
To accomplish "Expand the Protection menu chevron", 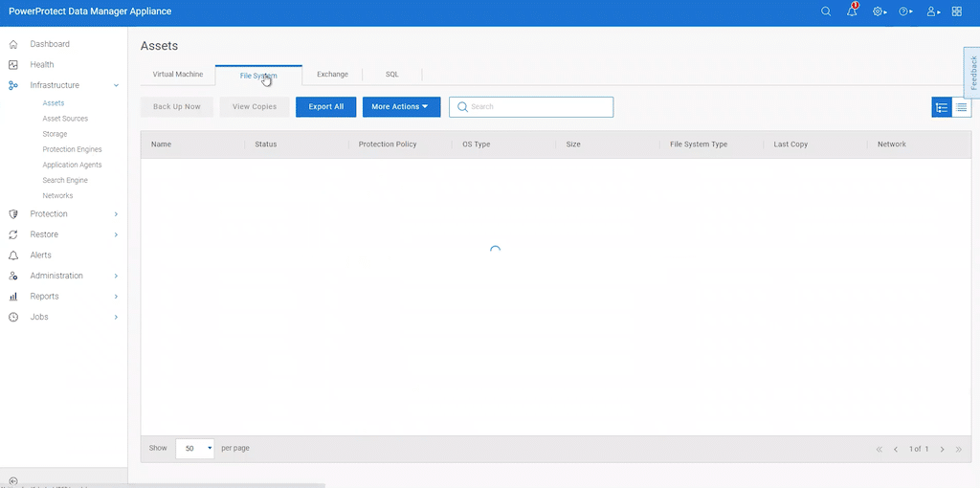I will [x=116, y=214].
